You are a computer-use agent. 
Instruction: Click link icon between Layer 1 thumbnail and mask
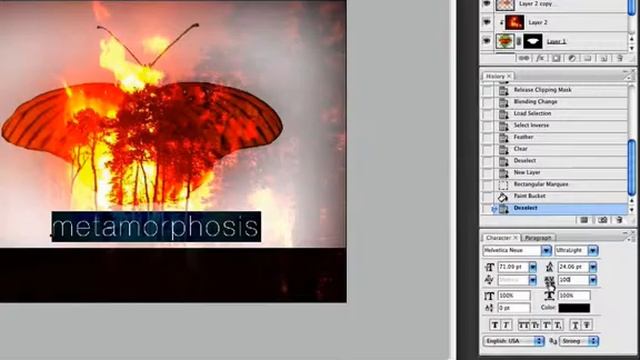pos(519,41)
